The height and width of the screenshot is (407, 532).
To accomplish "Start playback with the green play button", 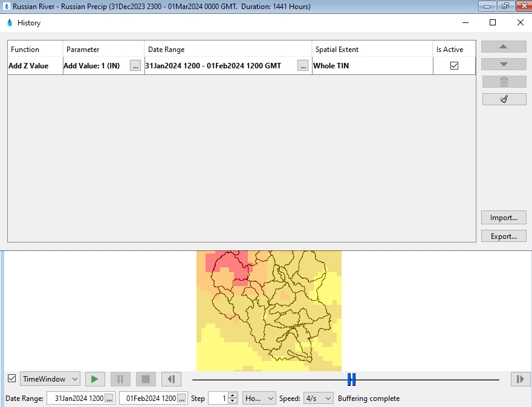I will pos(95,379).
